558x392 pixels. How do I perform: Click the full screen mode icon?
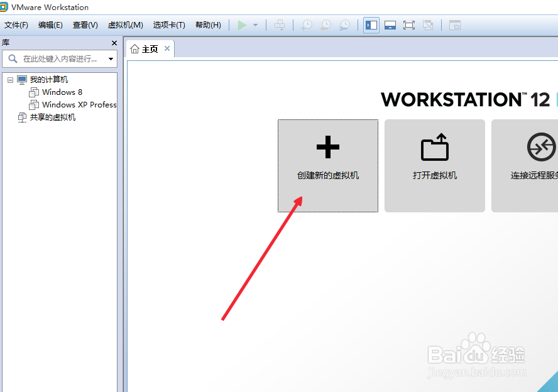tap(409, 25)
